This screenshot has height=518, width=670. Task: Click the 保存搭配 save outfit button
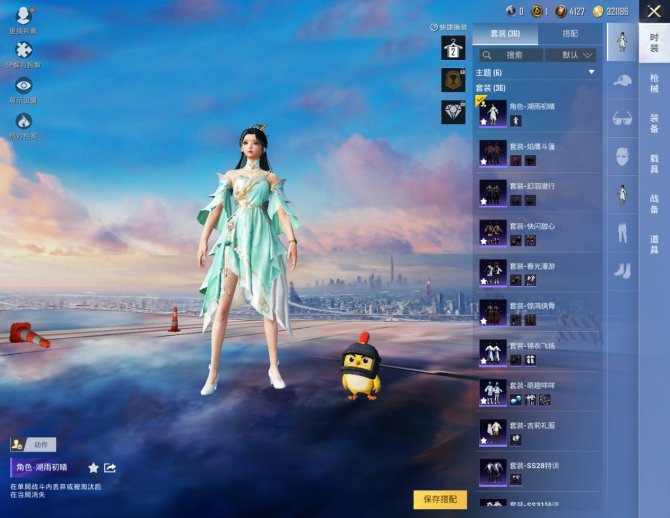pos(440,499)
